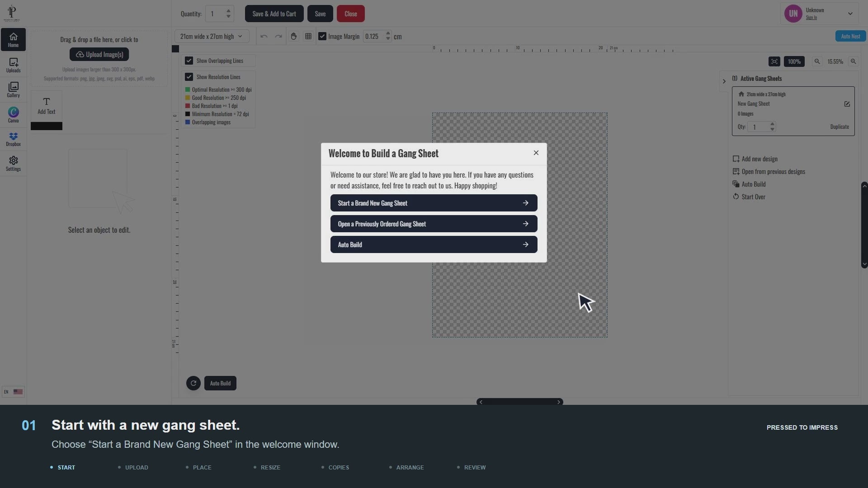
Task: Close the welcome dialog with X
Action: coord(536,153)
